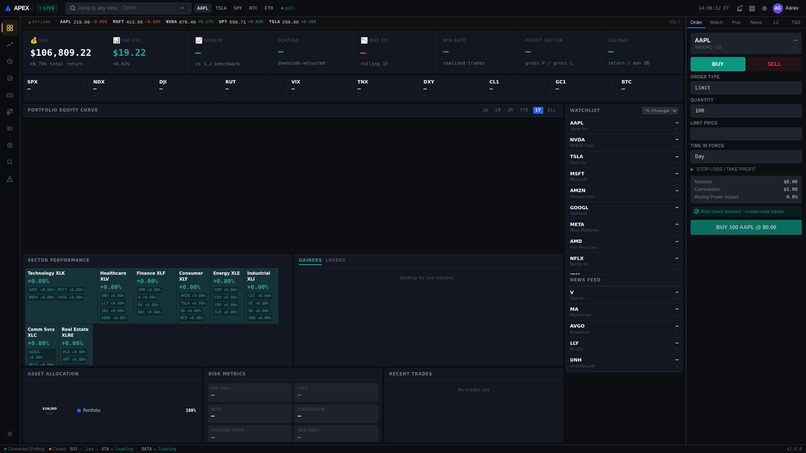Select the BUY side toggle
This screenshot has width=806, height=453.
coord(718,64)
